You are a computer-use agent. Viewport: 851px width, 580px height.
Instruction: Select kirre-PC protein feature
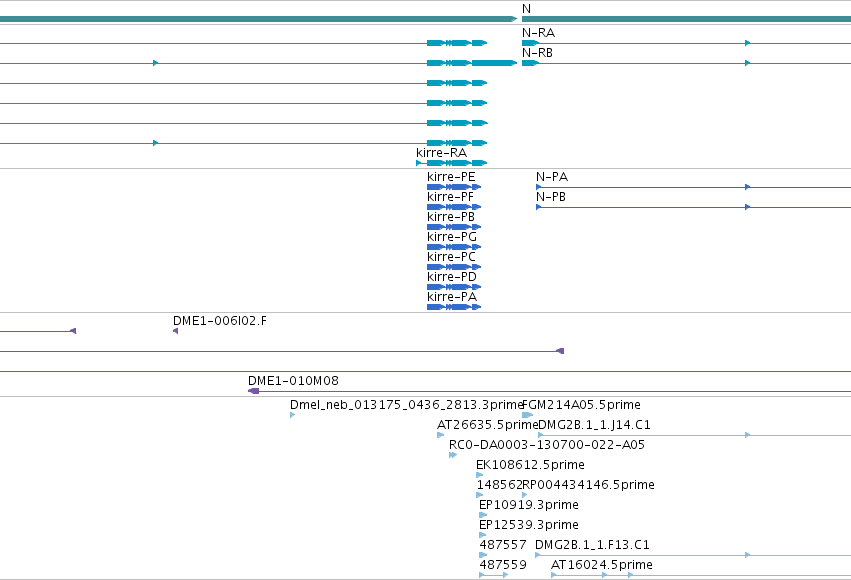tap(454, 267)
